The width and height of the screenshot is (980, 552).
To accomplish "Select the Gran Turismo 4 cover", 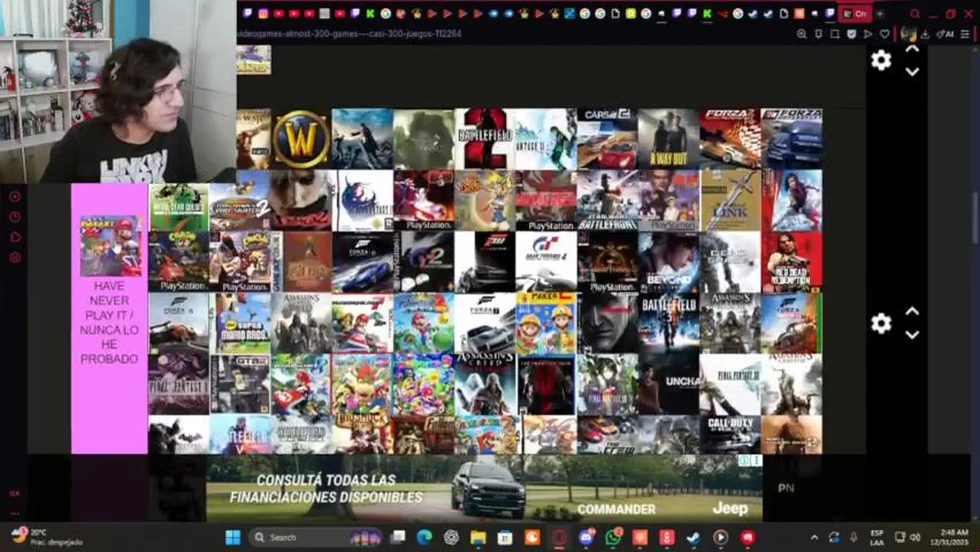I will pos(546,261).
